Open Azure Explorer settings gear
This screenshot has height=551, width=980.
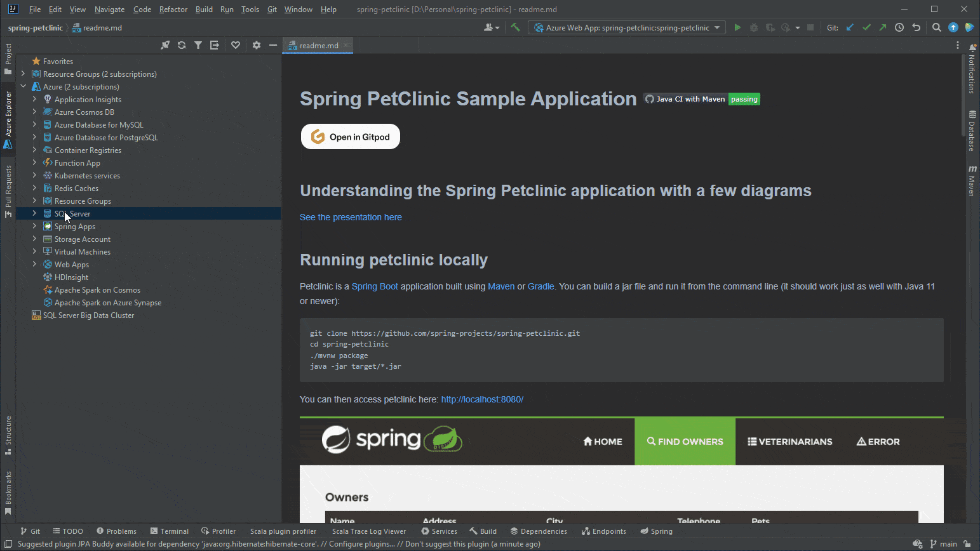pos(257,45)
